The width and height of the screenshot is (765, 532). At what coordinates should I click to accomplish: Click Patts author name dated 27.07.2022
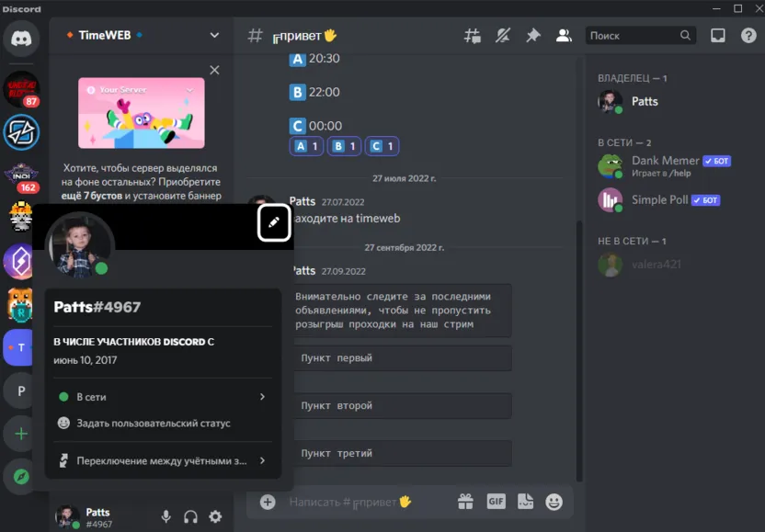click(303, 201)
